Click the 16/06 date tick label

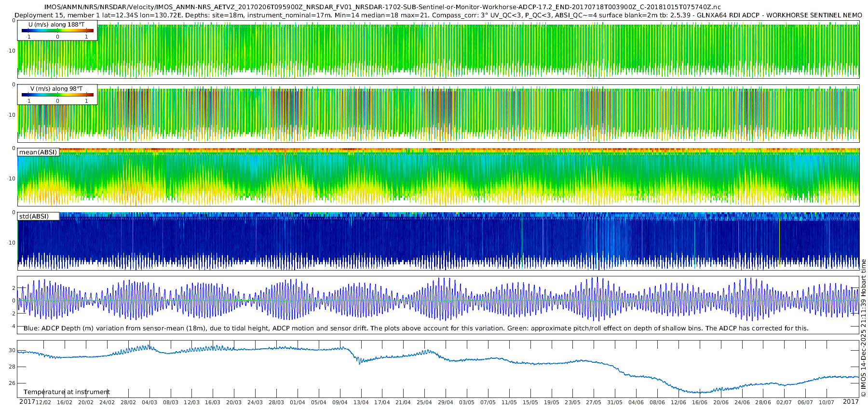point(700,402)
